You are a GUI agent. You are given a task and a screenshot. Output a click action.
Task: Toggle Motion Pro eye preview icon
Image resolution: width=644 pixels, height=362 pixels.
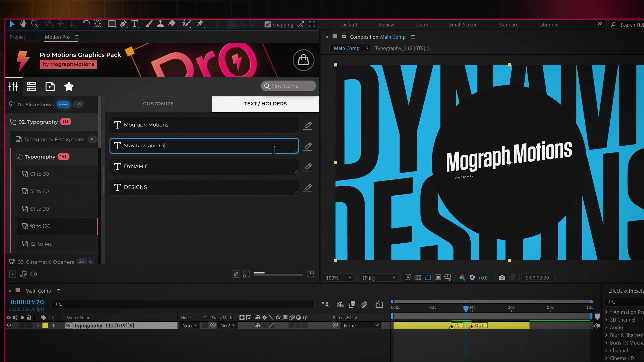coord(34,274)
